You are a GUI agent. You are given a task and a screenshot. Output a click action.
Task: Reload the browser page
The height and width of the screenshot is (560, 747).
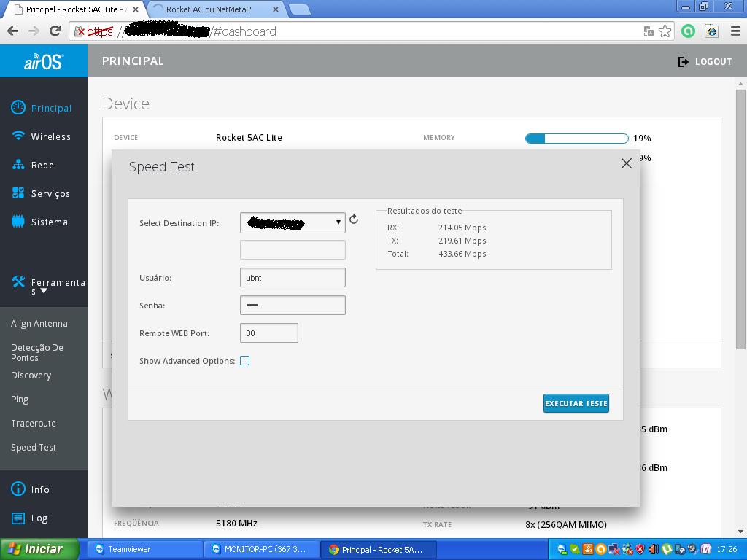click(x=55, y=31)
